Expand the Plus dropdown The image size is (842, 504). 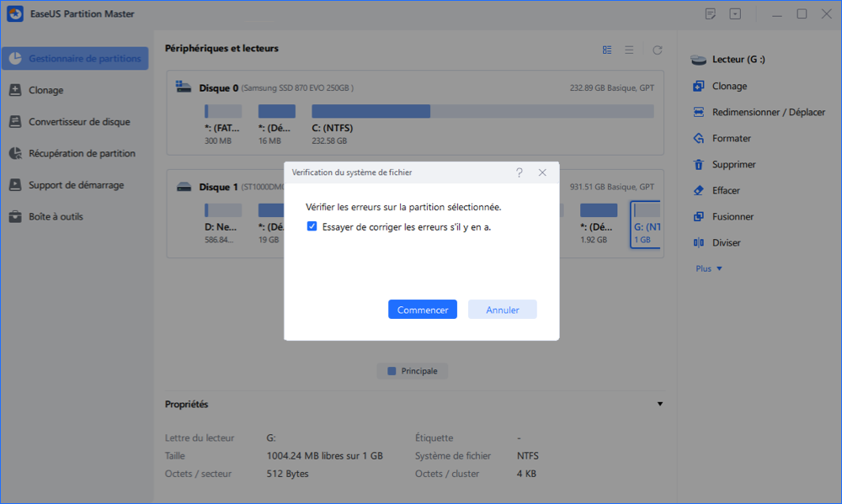(x=709, y=268)
